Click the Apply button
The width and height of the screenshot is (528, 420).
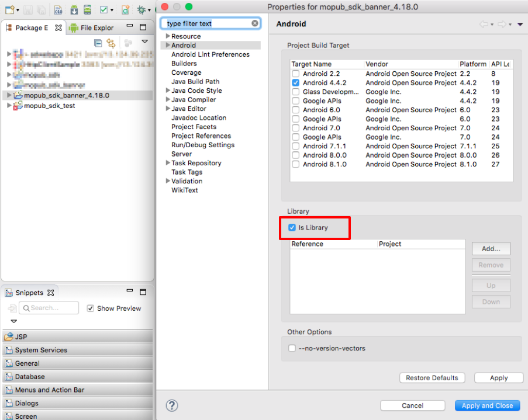pyautogui.click(x=499, y=378)
